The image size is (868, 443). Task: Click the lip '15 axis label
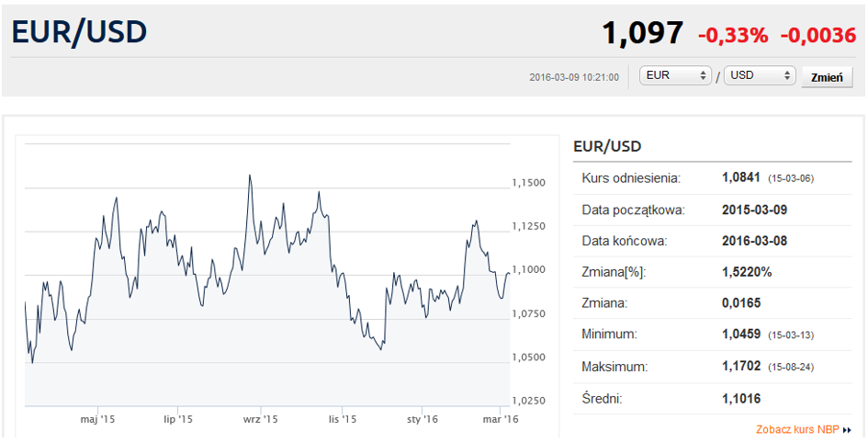point(178,420)
